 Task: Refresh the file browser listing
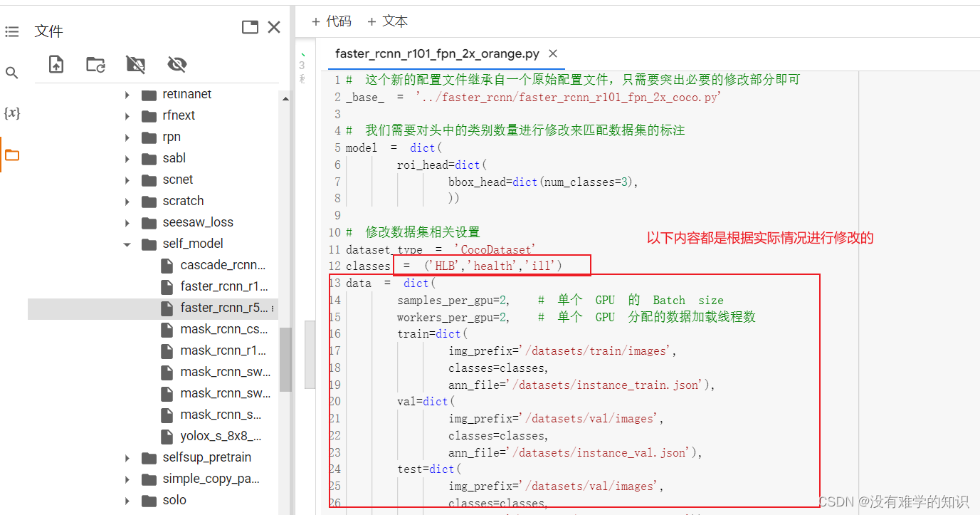point(96,65)
